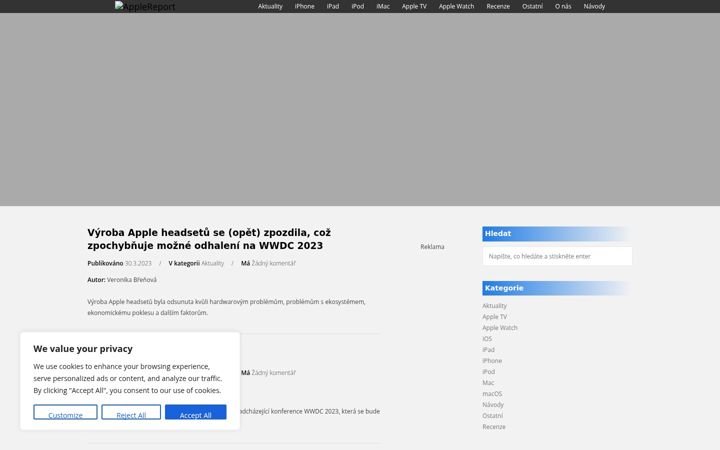This screenshot has height=450, width=720.
Task: Go to O nás page
Action: click(563, 6)
